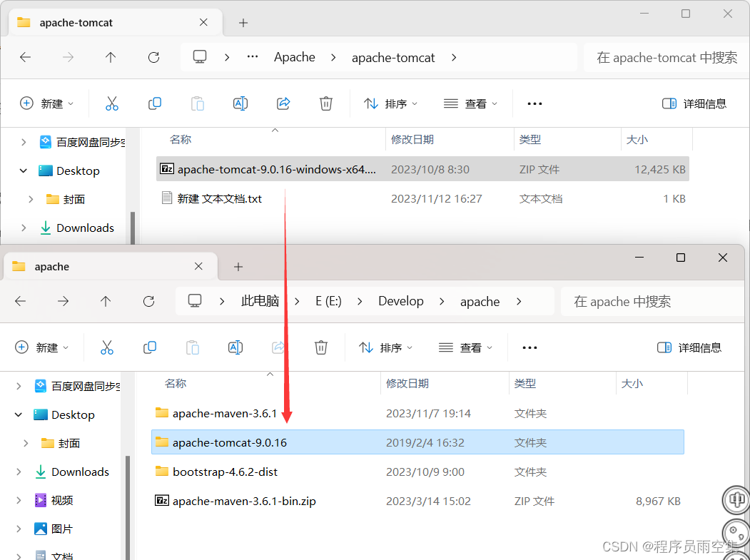The height and width of the screenshot is (560, 750).
Task: Open 排序 dropdown in apache-tomcat window
Action: 391,103
